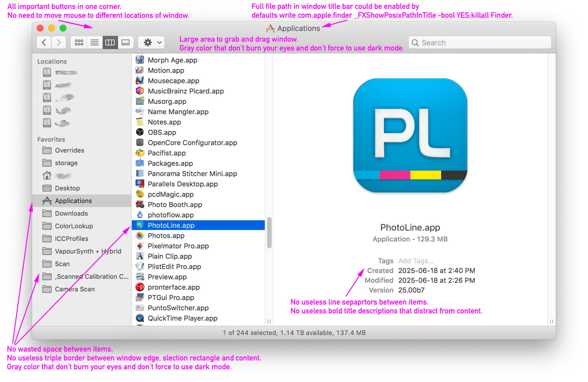Select Pixelmator Pro.app entry
588x382 pixels.
[x=178, y=246]
